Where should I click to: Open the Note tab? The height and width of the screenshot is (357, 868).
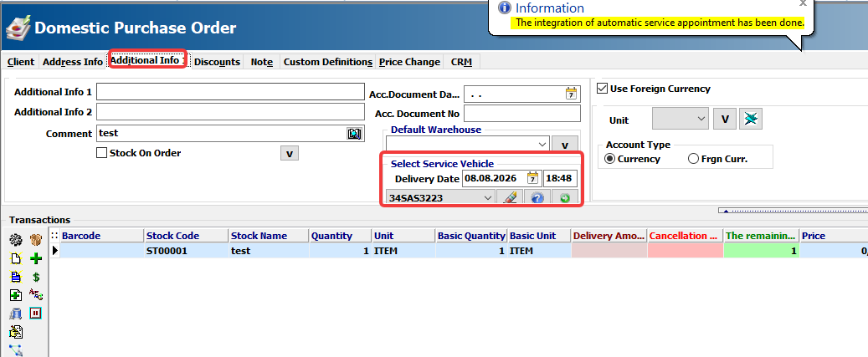(262, 62)
